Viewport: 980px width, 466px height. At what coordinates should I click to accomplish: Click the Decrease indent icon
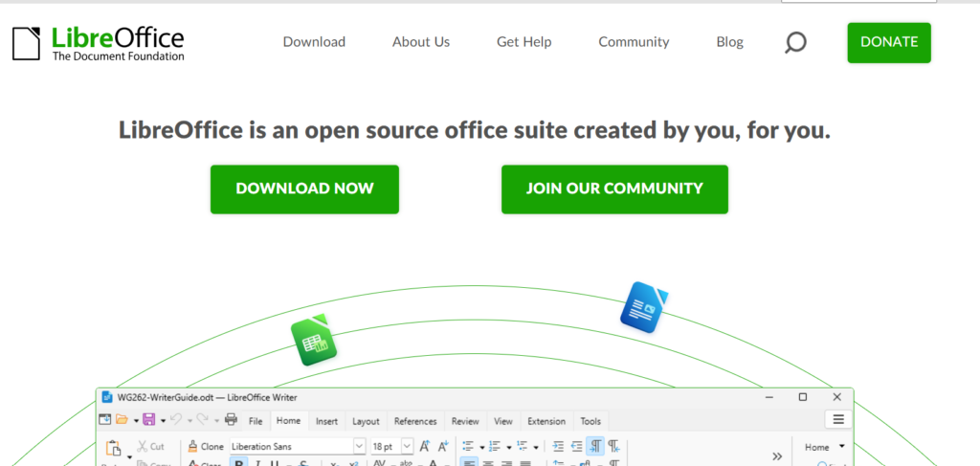577,447
